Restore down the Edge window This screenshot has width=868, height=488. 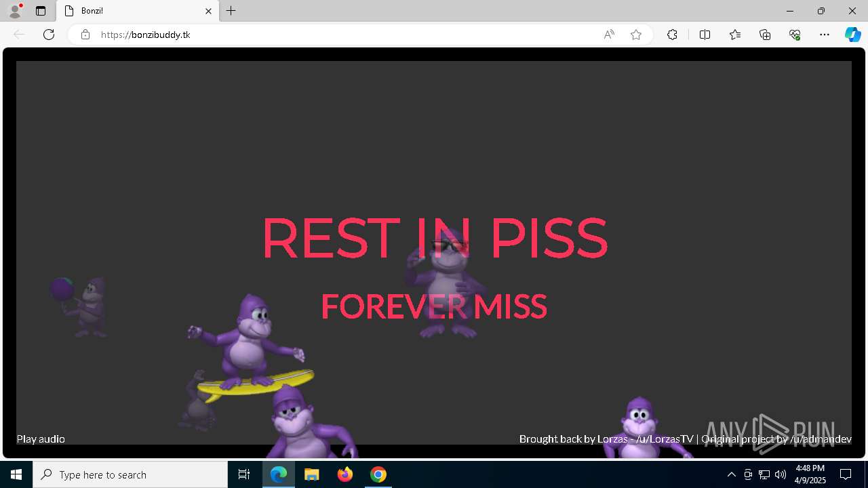coord(821,11)
